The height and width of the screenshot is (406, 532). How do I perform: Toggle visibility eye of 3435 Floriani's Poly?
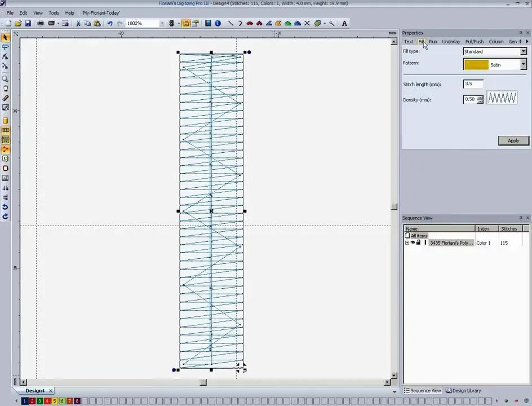coord(413,242)
